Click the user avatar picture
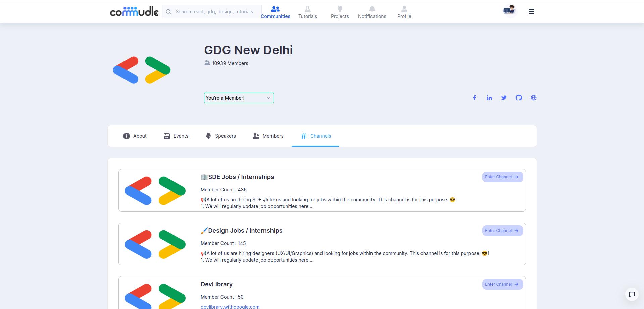The image size is (644, 309). click(x=510, y=11)
